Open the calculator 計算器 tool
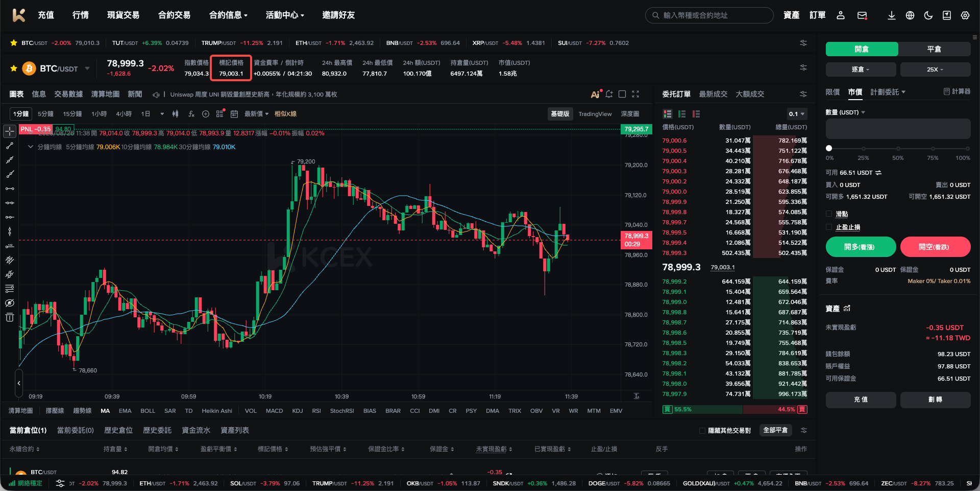Viewport: 980px width, 491px height. [x=957, y=91]
